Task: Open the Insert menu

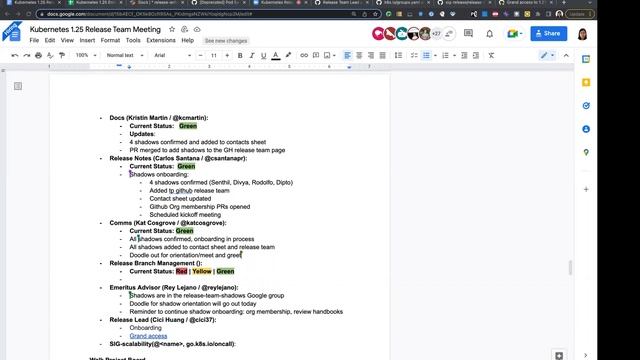Action: click(x=87, y=40)
